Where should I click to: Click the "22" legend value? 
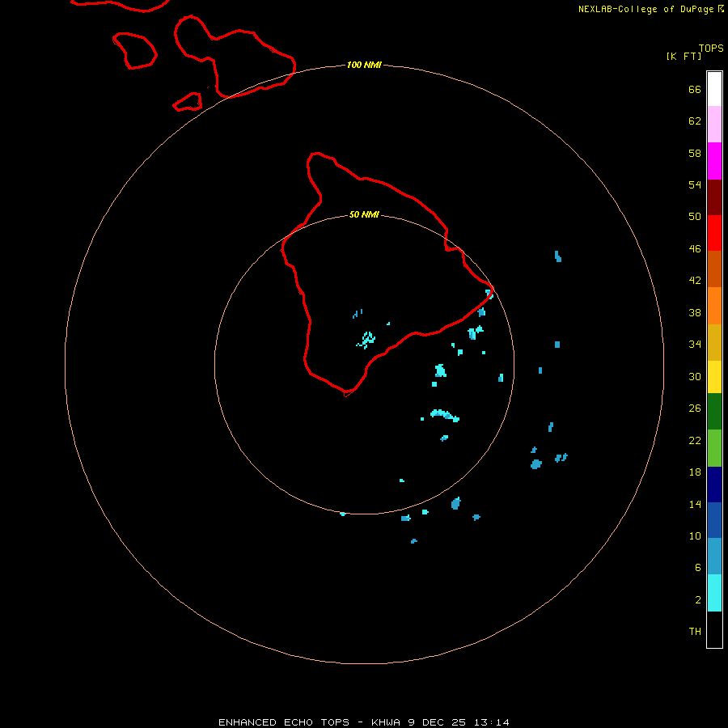click(695, 441)
